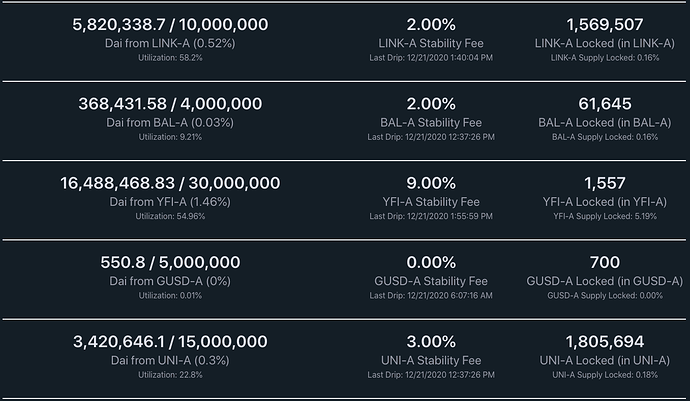This screenshot has height=401, width=690.
Task: Click the 1,805,694 UNI-A locked value
Action: pyautogui.click(x=604, y=341)
